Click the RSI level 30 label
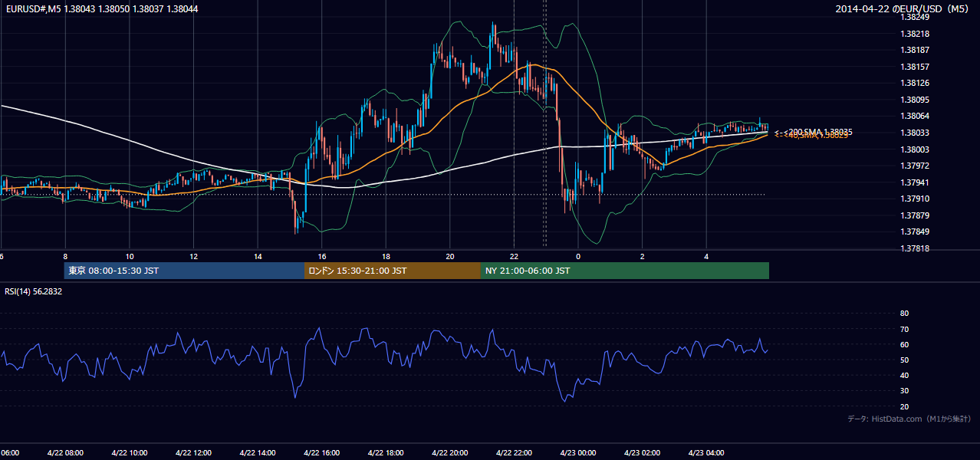 click(x=904, y=391)
